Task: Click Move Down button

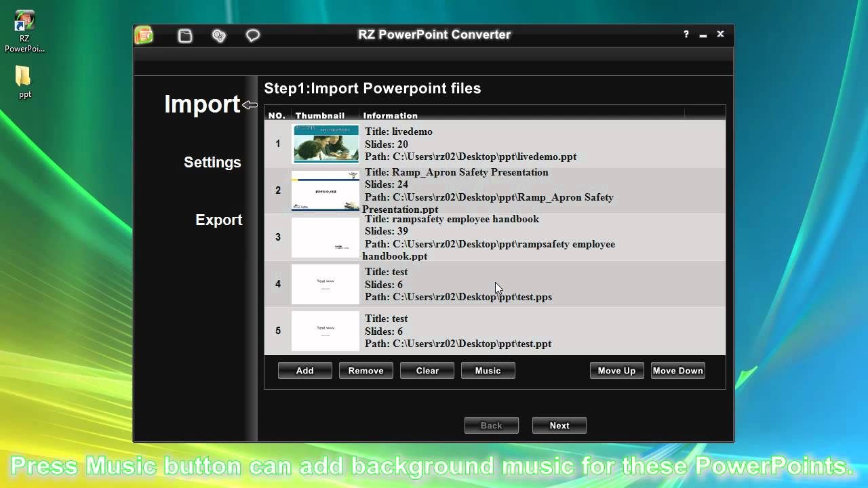Action: (x=678, y=371)
